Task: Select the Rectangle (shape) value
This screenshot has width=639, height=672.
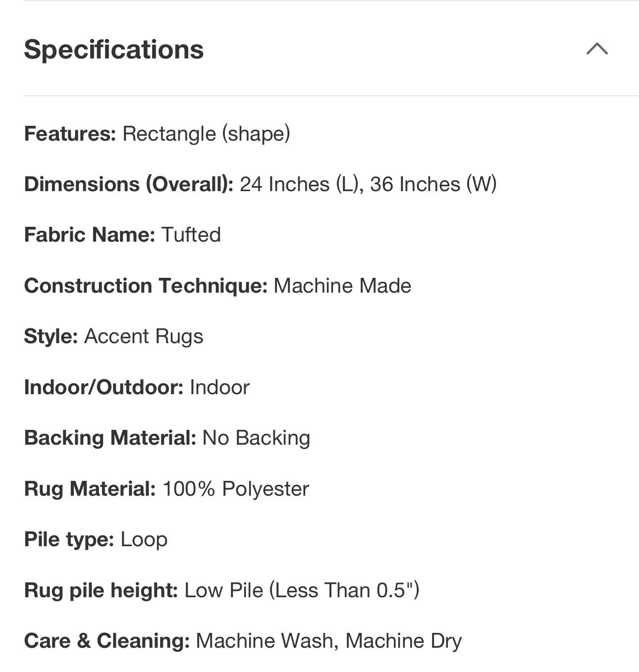Action: pos(206,134)
